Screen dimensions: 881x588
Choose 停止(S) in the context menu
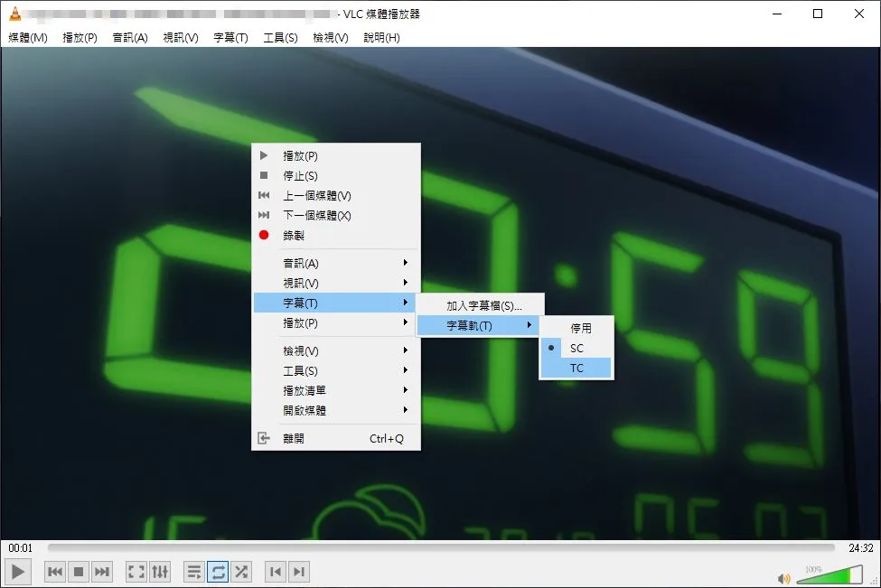click(x=336, y=176)
